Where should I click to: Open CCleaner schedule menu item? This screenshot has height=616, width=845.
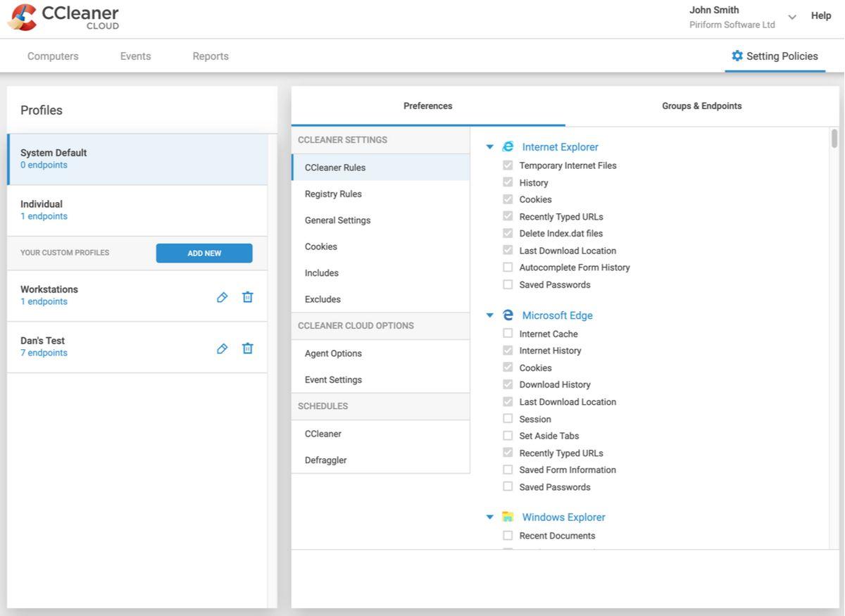pos(380,434)
